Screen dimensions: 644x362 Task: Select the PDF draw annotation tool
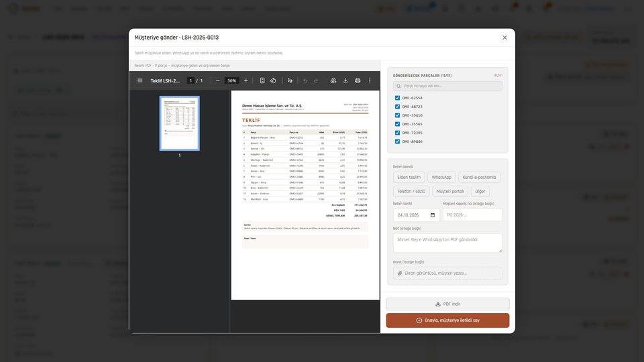(x=290, y=80)
